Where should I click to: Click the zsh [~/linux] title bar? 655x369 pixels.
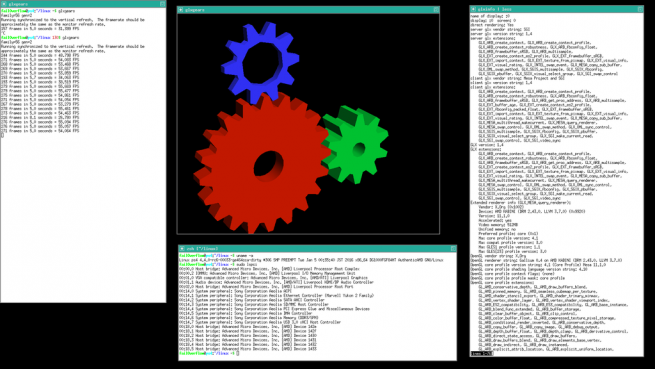click(317, 248)
